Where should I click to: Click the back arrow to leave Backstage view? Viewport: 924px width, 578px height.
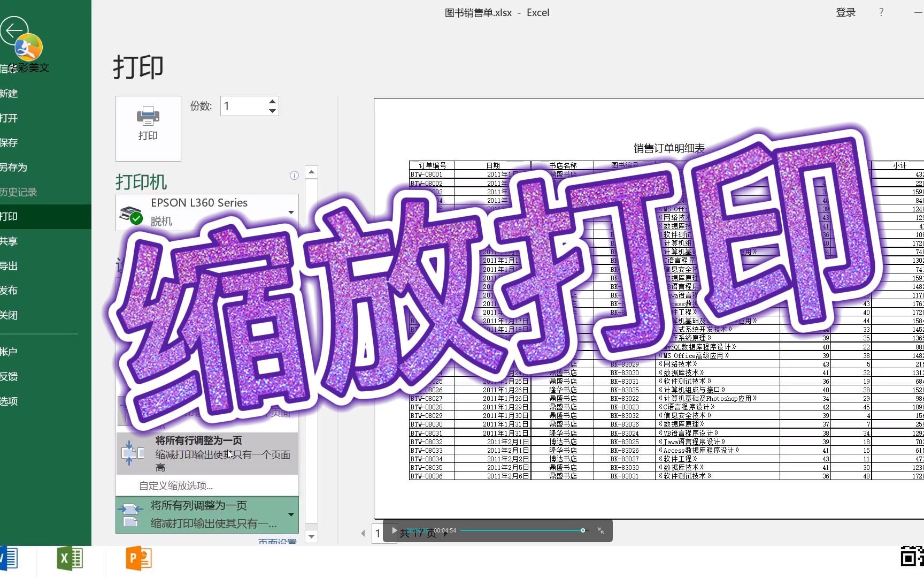pos(13,30)
